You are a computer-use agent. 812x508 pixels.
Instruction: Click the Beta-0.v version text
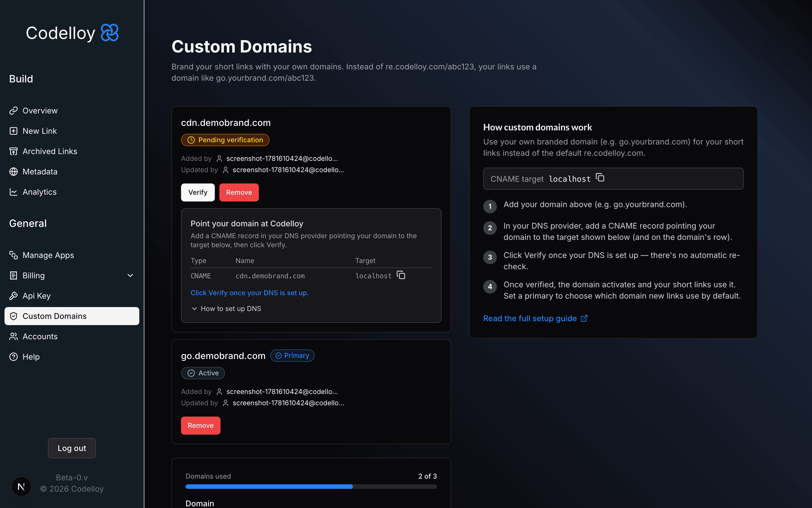tap(72, 478)
